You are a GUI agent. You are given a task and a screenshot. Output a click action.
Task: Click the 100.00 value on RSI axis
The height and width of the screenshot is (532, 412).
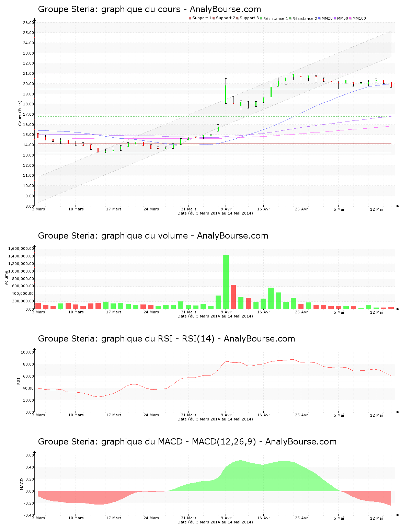[27, 352]
